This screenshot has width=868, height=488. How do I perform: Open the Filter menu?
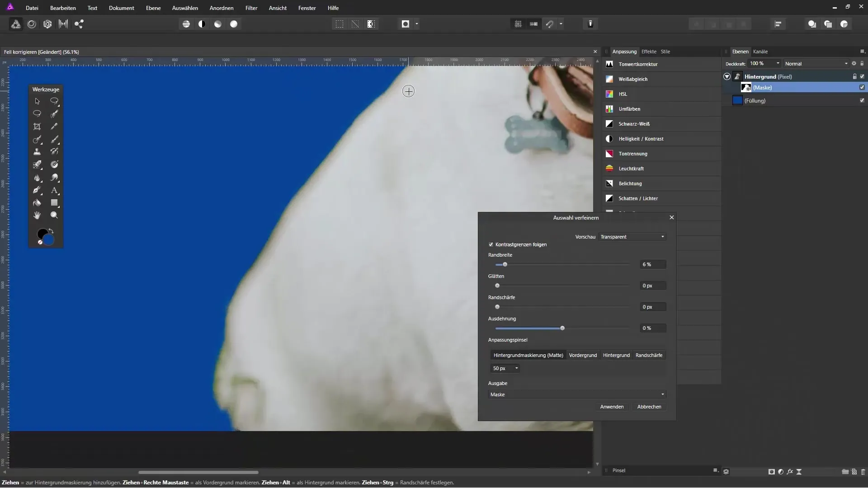251,8
